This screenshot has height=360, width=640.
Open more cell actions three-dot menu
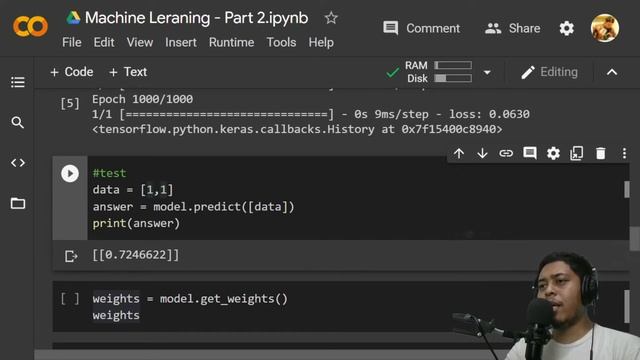point(624,153)
